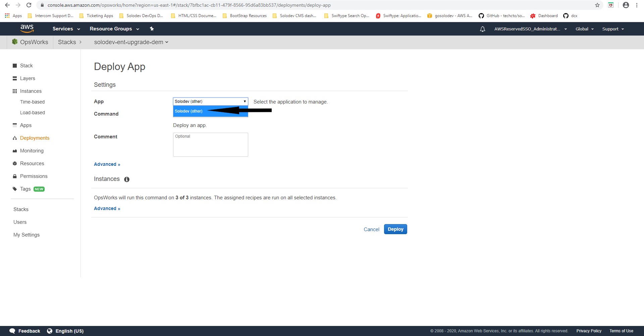Open the Apps grid bookmark

point(13,16)
